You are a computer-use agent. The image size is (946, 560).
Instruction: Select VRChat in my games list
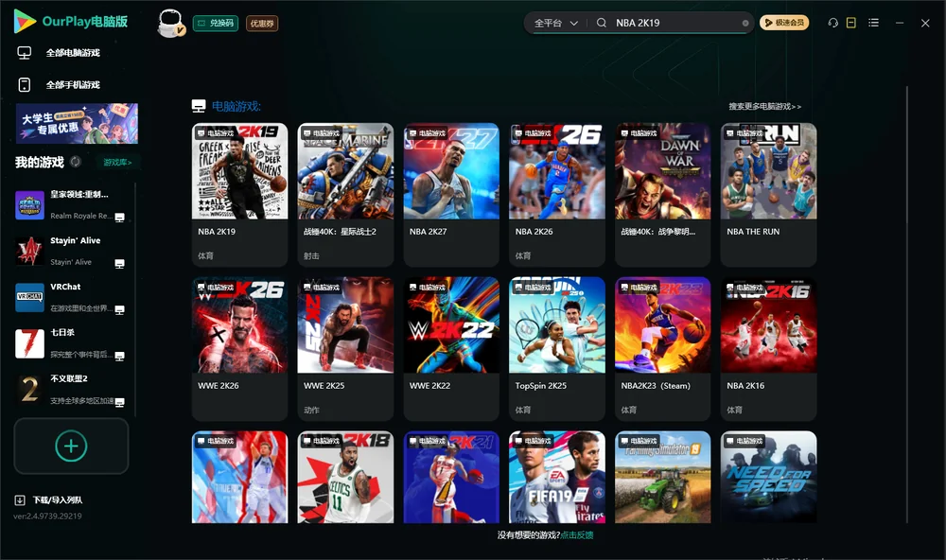click(x=71, y=297)
